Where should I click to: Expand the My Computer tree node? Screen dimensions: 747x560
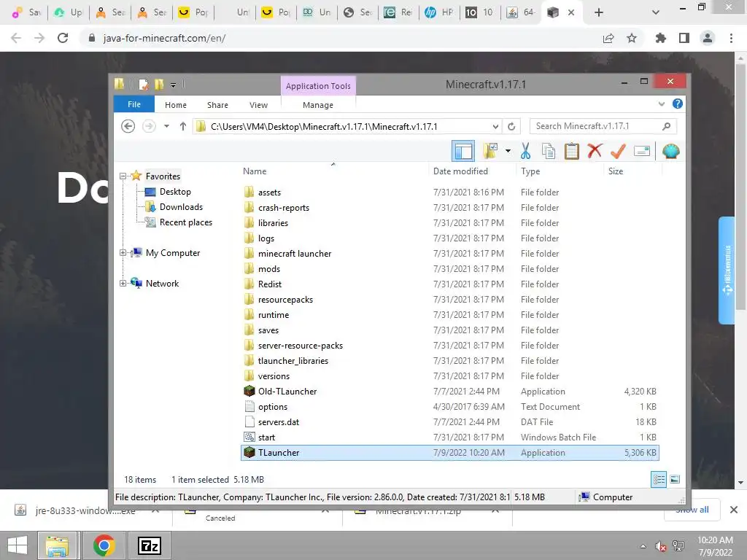point(123,252)
